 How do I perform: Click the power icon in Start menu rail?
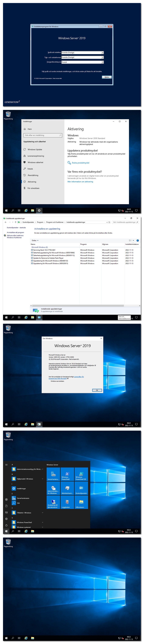click(x=6, y=525)
